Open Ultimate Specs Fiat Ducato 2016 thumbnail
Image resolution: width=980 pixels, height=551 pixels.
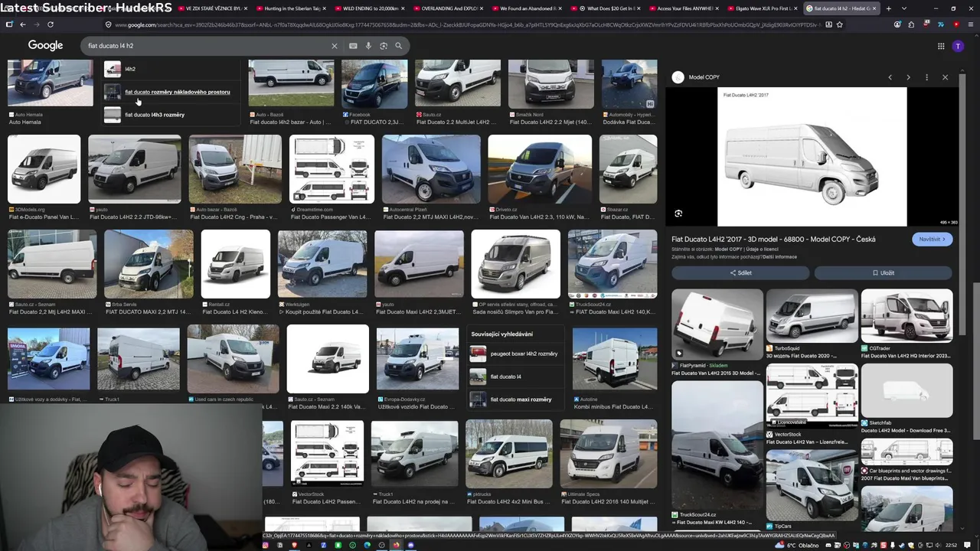pos(608,454)
